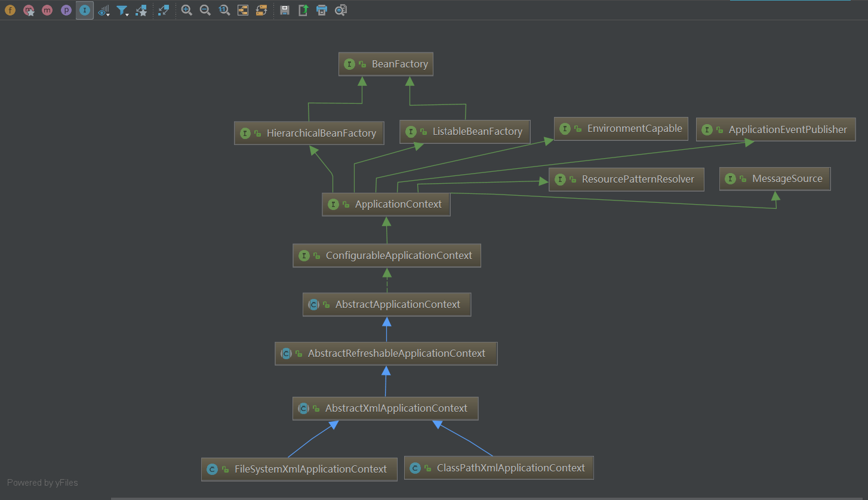Viewport: 868px width, 500px height.
Task: Toggle Show Methods in diagram
Action: 47,10
